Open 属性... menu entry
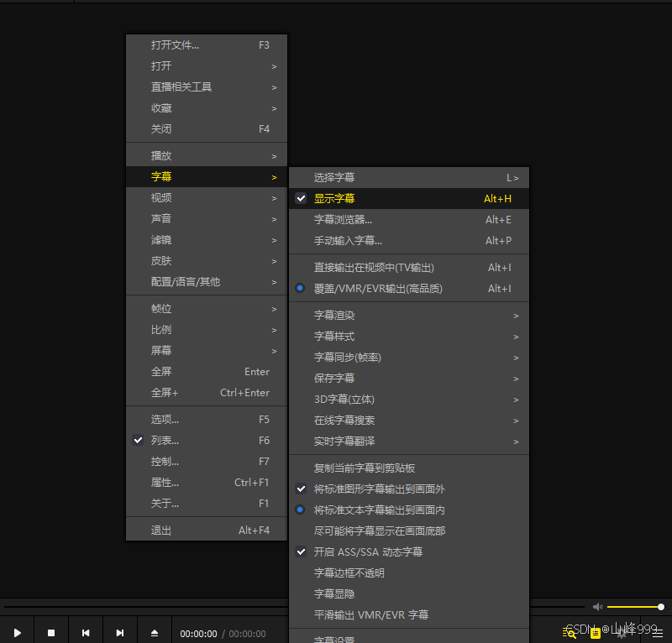 [207, 483]
